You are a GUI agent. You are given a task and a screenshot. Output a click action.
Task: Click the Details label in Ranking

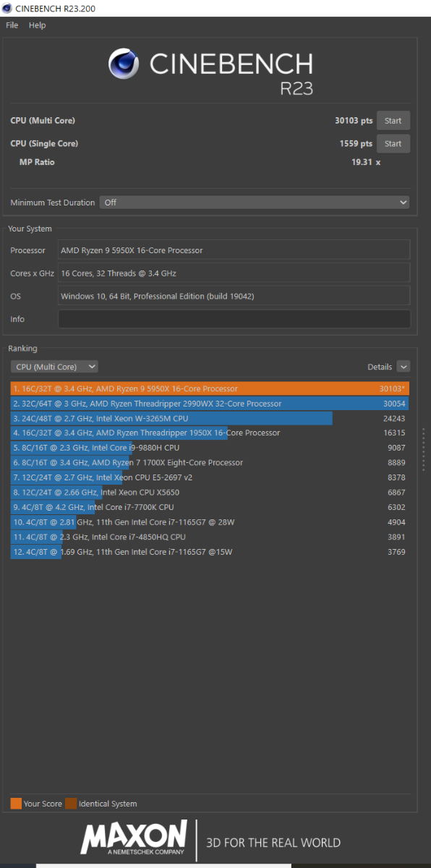pyautogui.click(x=380, y=367)
